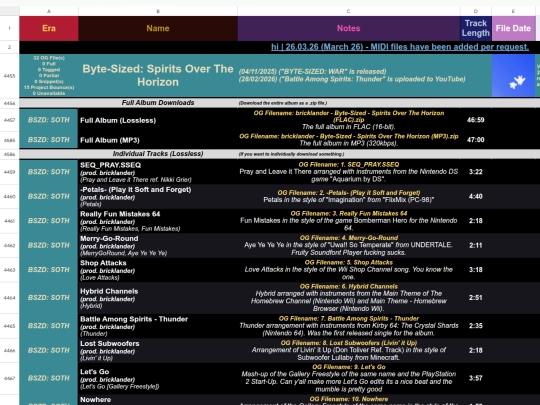Click the album file count summary cell
Screen dimensions: 540x405
pyautogui.click(x=49, y=75)
